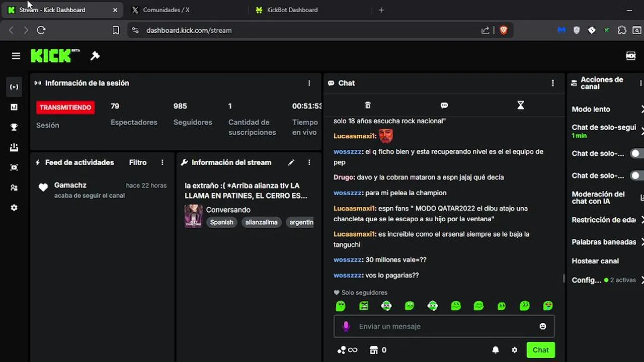Click the notification bell below chat
The height and width of the screenshot is (362, 644).
point(496,350)
